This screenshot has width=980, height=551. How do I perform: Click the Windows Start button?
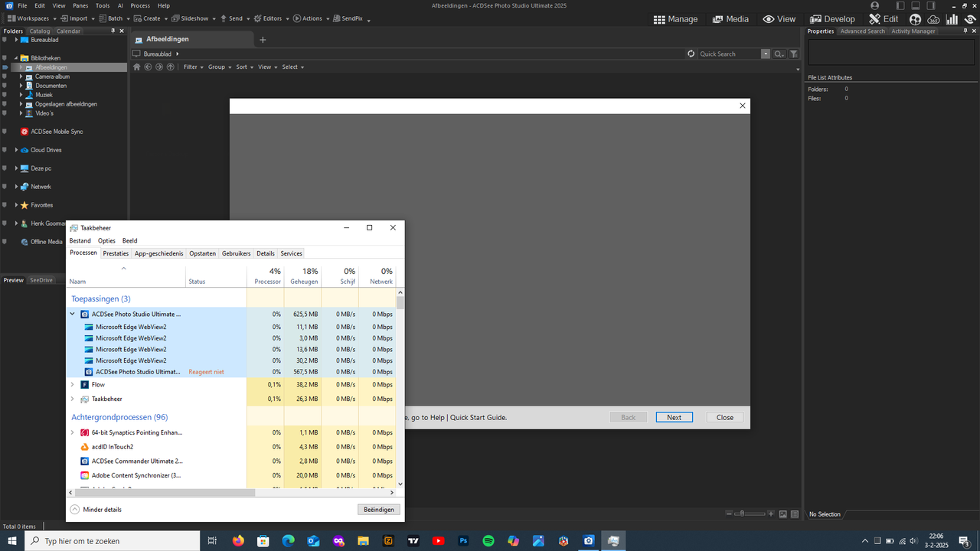pos(11,540)
